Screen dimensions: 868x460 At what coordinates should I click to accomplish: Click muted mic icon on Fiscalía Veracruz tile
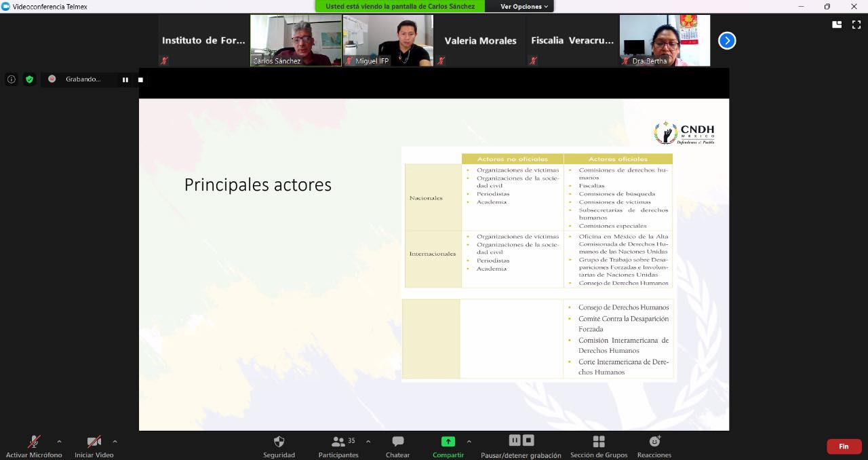coord(533,60)
